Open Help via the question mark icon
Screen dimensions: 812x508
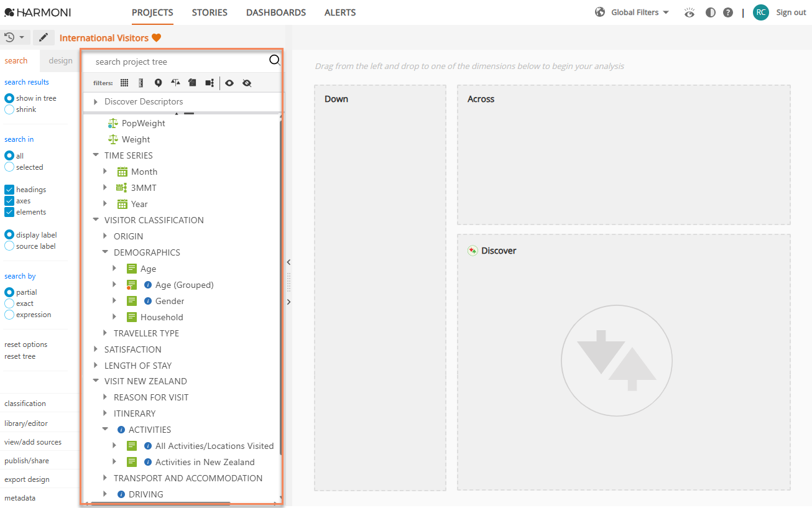pos(728,12)
